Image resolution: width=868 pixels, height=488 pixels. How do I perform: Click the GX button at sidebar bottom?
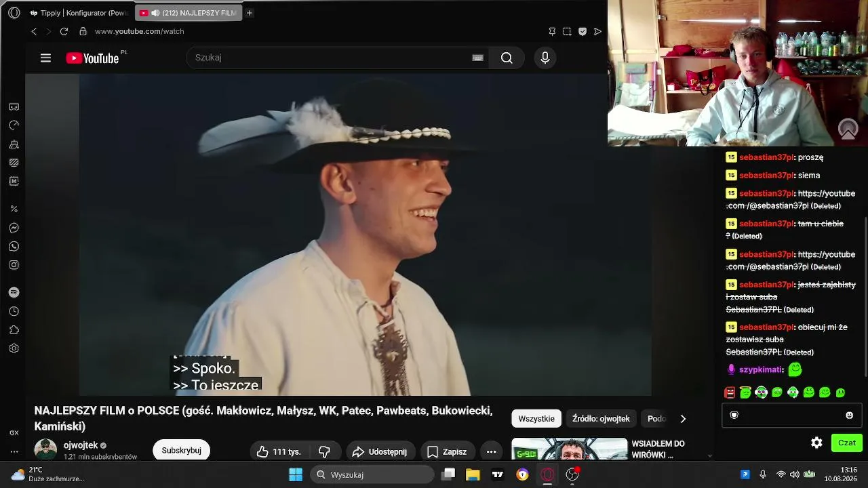[14, 432]
